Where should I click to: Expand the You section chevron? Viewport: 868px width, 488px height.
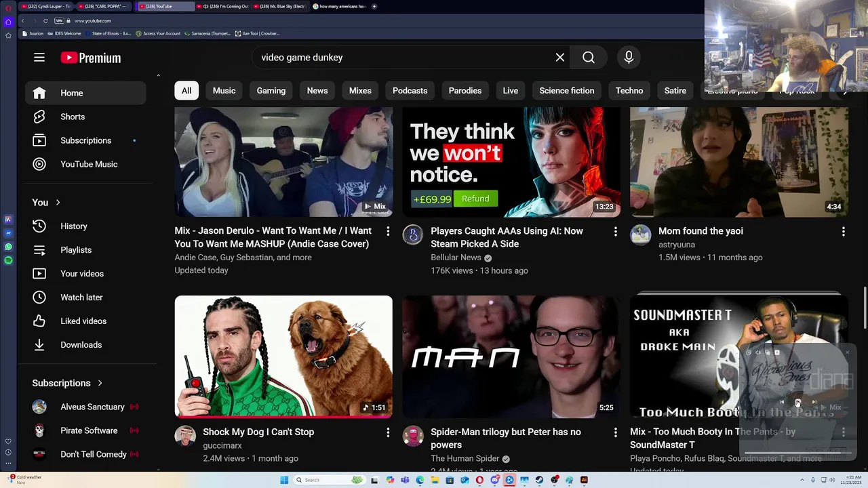[58, 203]
